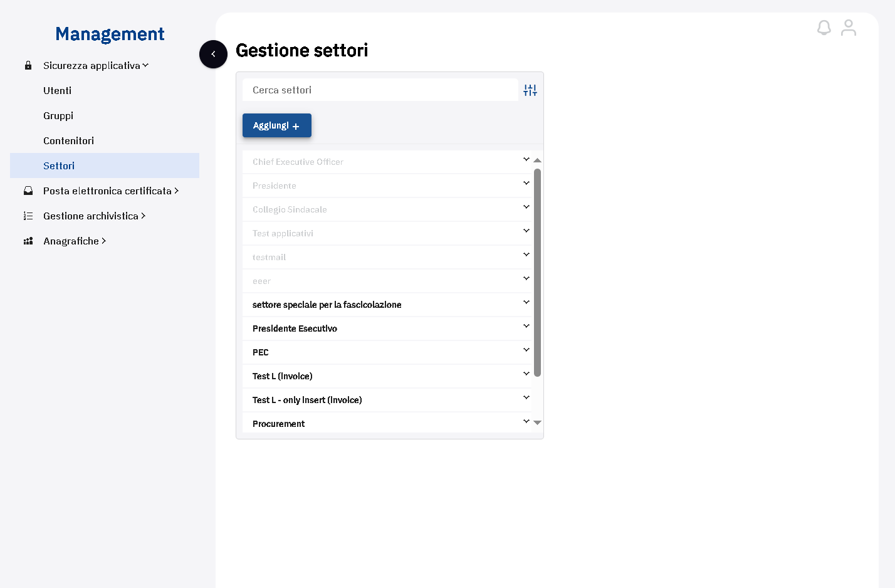Focus the Cerca settori search field
The height and width of the screenshot is (588, 895).
[x=380, y=90]
